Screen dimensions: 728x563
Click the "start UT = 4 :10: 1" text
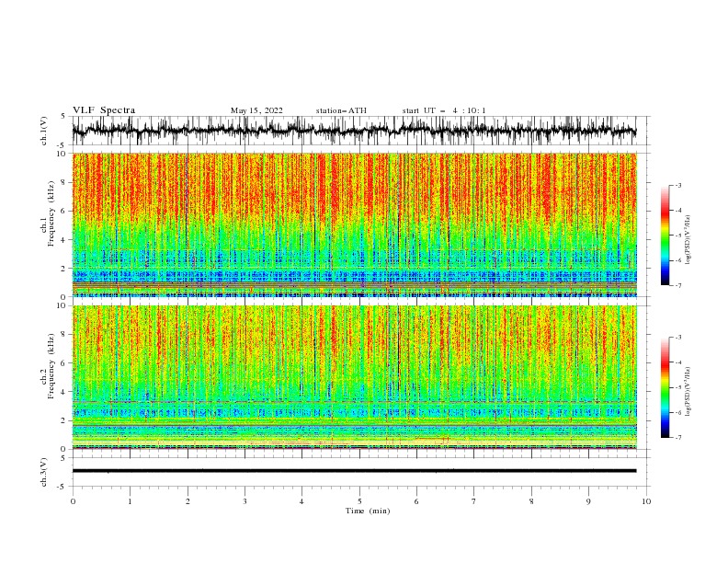click(444, 110)
